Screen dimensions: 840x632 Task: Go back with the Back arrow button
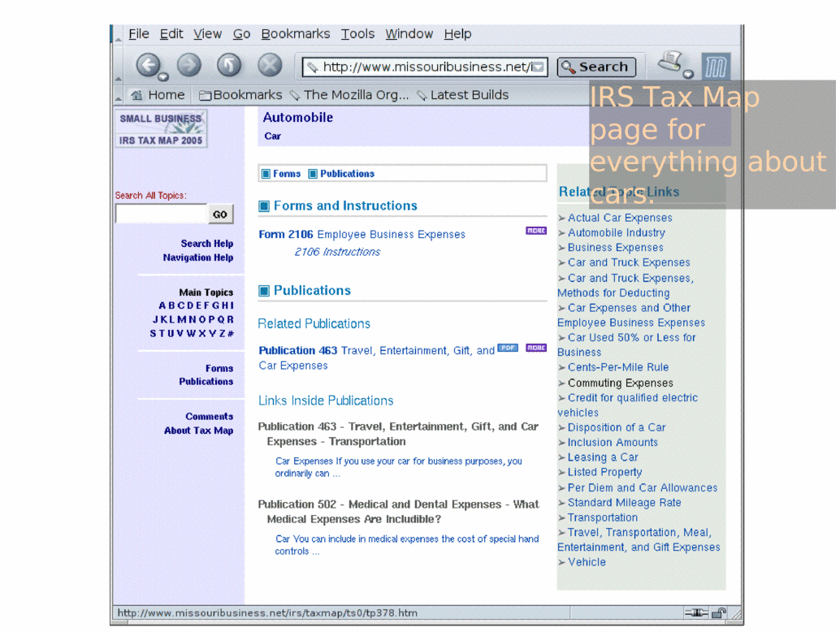[x=147, y=66]
